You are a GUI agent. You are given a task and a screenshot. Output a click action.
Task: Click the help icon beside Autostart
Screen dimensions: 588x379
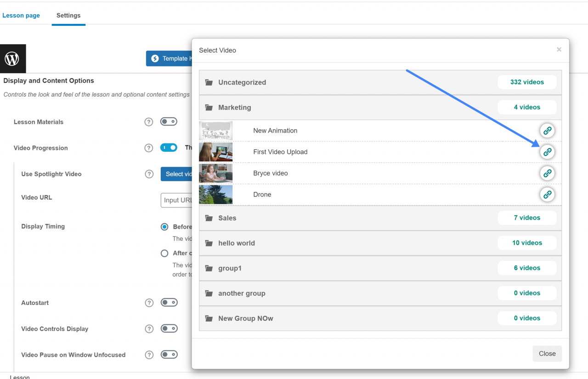(149, 302)
